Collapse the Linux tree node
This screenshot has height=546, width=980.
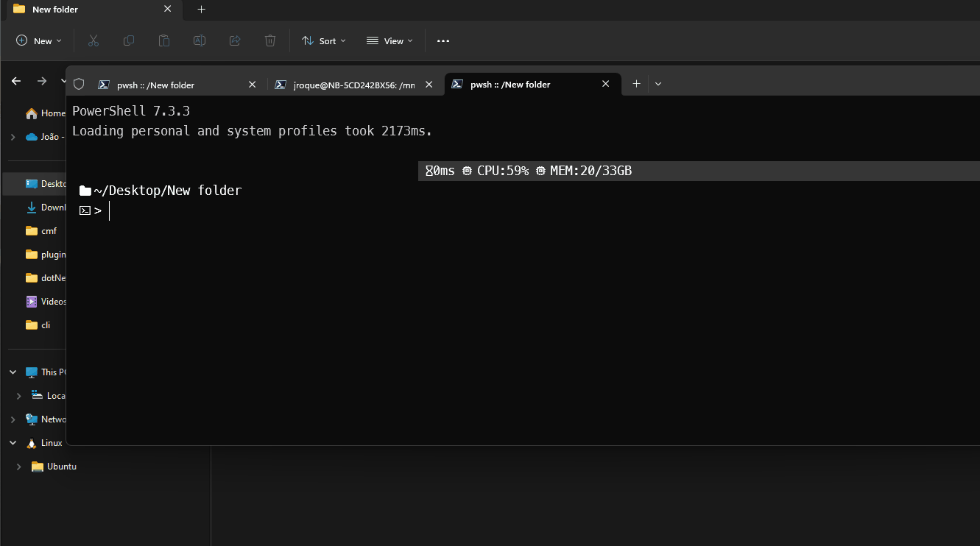click(13, 443)
